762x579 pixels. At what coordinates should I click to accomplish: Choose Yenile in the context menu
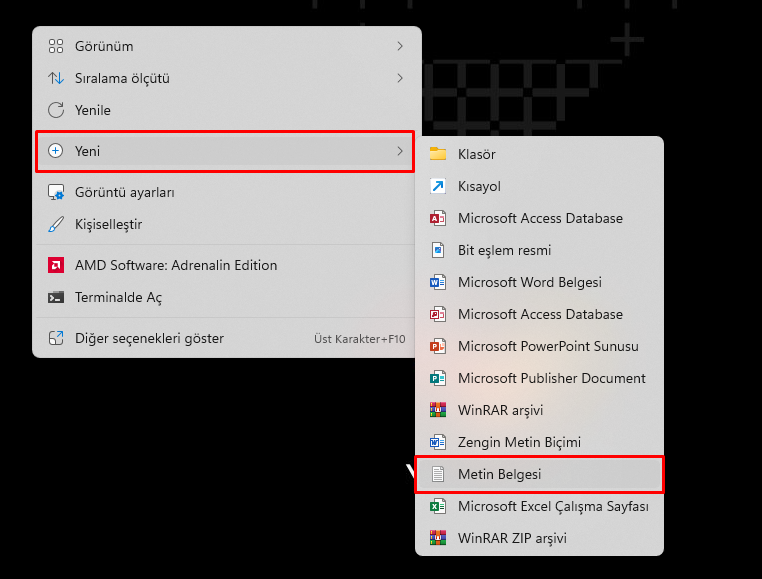[93, 110]
